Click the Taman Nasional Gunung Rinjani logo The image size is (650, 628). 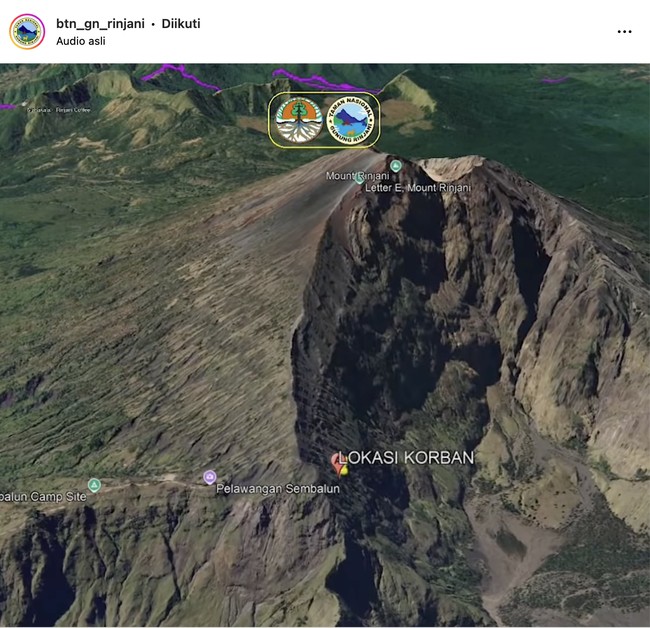click(353, 121)
